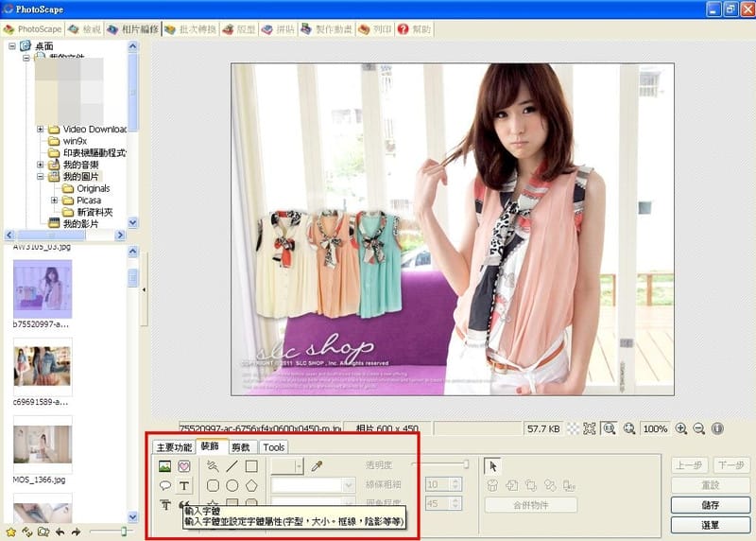Image resolution: width=756 pixels, height=541 pixels.
Task: Expand the Video Download folder node
Action: pos(41,129)
